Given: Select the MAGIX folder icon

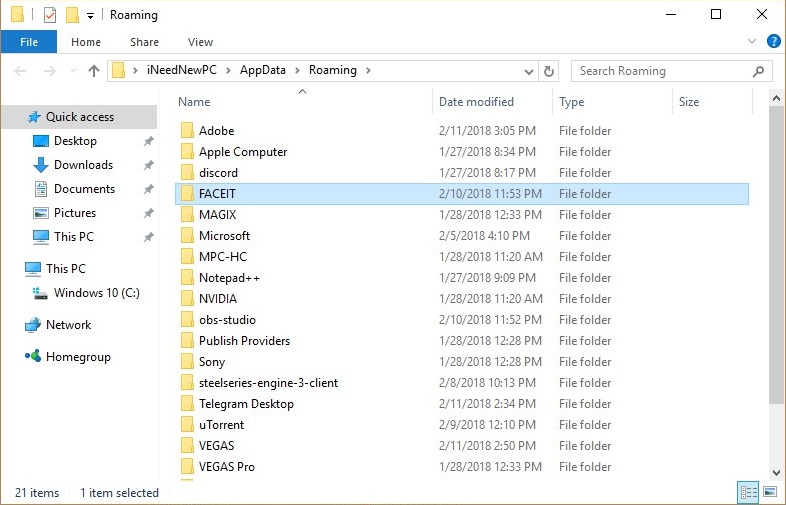Looking at the screenshot, I should [x=187, y=215].
